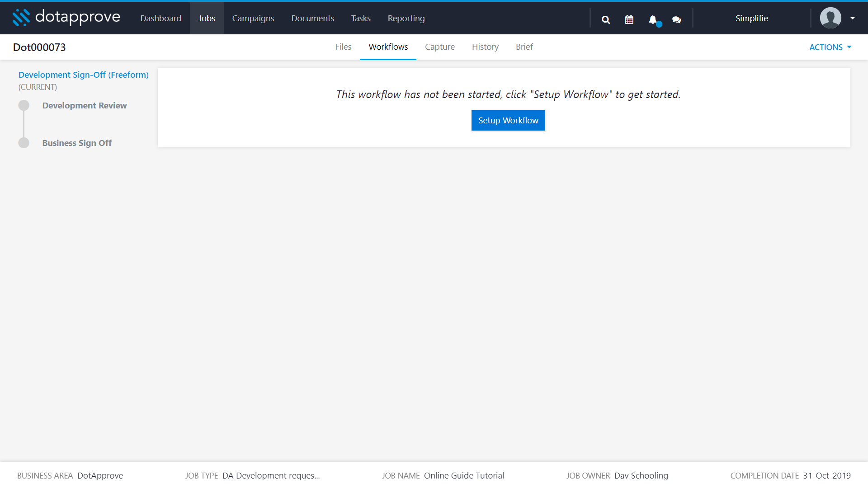The height and width of the screenshot is (488, 868).
Task: Click the Development Review stage circle
Action: (24, 105)
